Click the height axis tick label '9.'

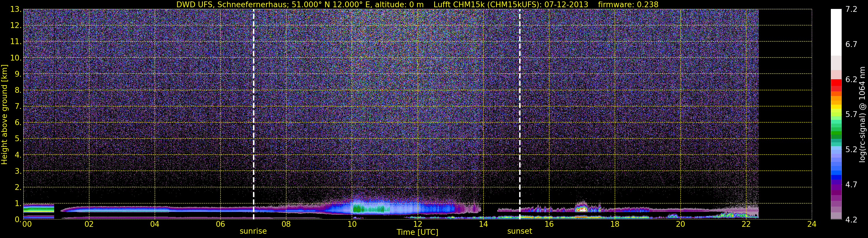pos(18,74)
